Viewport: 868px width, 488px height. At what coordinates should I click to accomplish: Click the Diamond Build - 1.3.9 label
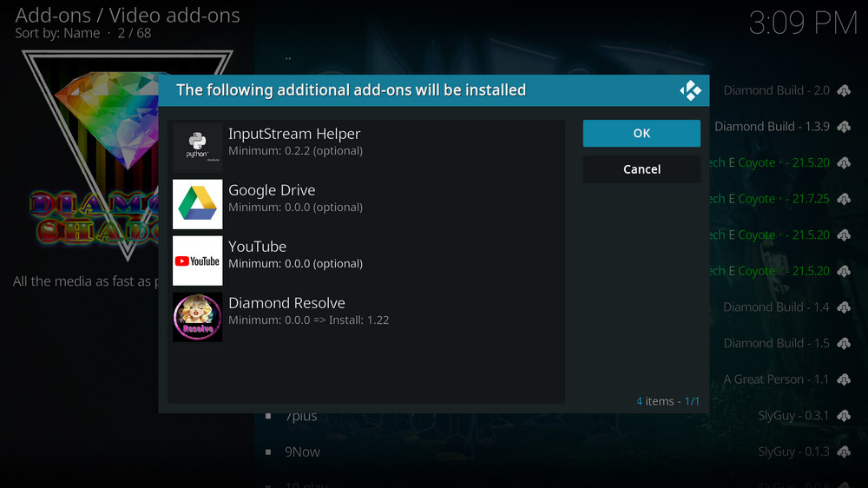[x=772, y=126]
